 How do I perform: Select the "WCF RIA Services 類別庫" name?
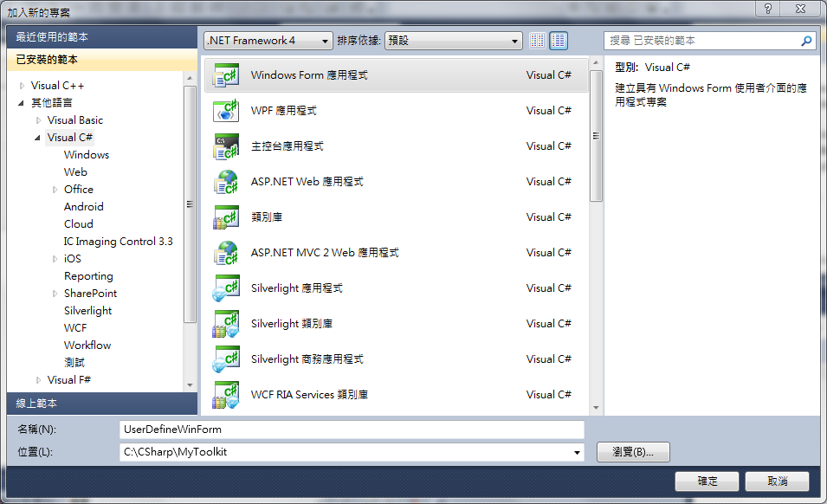coord(310,394)
